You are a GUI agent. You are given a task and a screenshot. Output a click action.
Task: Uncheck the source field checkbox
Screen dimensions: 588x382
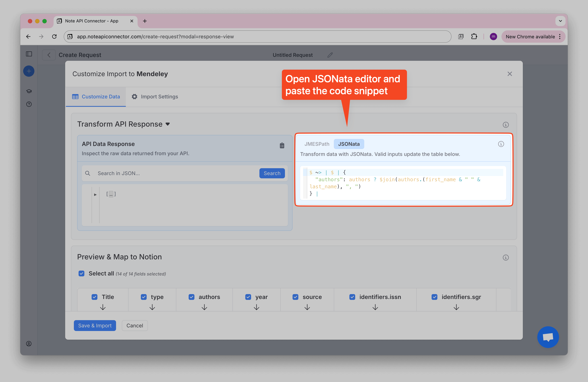[295, 297]
